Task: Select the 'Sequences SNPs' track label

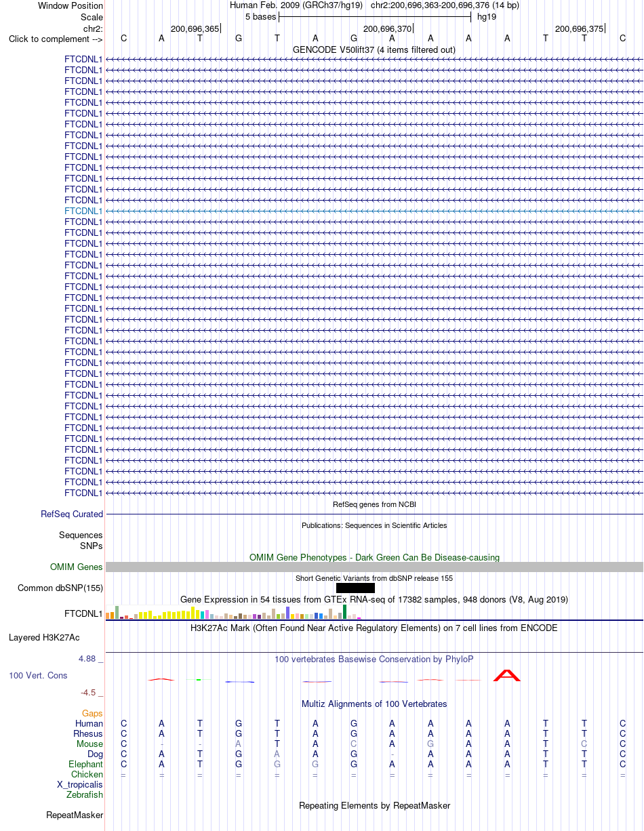Action: (x=81, y=540)
